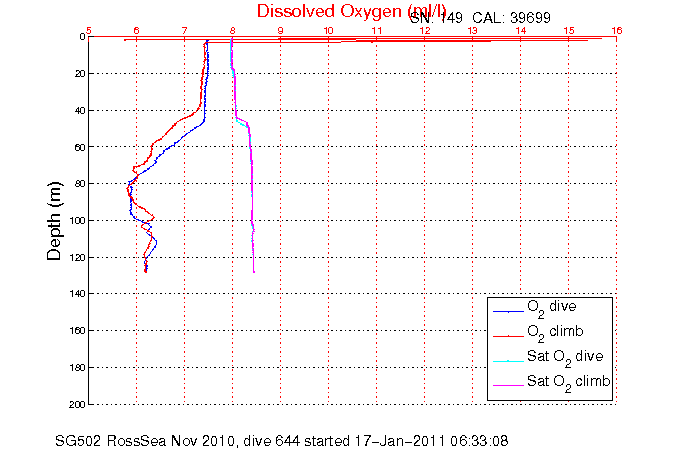
Task: Click the 'O2 climb' legend entry
Action: tap(555, 333)
